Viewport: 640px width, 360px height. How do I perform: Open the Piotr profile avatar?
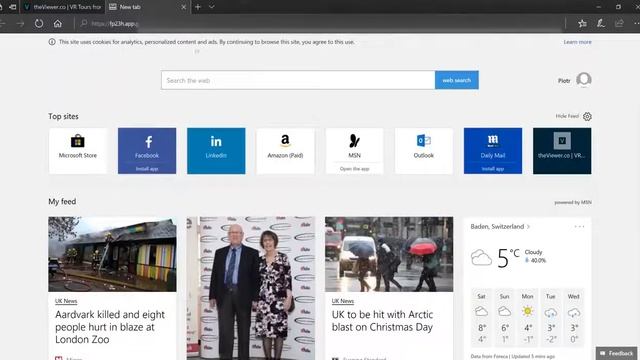click(x=584, y=80)
